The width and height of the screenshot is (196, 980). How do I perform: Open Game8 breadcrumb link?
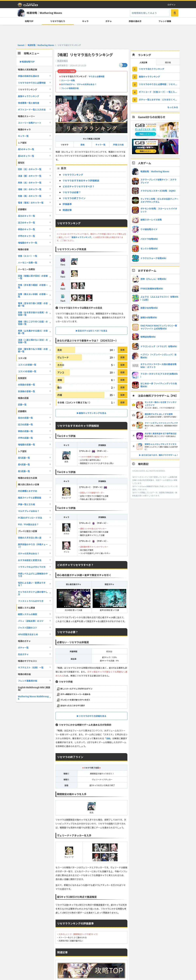click(21, 45)
